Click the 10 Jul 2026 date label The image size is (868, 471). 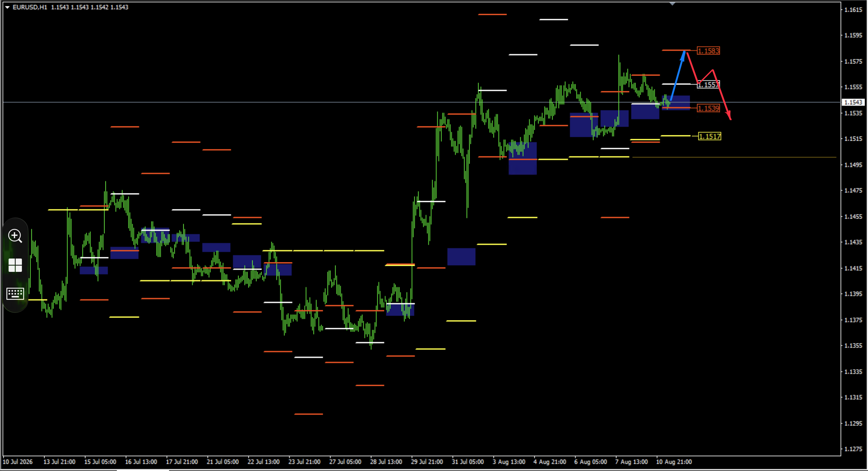18,462
